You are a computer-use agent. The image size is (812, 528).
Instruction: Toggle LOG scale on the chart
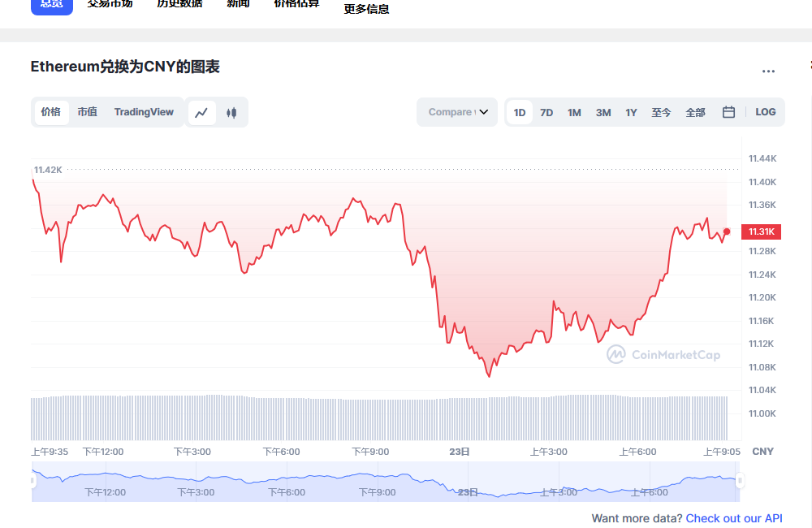coord(765,112)
